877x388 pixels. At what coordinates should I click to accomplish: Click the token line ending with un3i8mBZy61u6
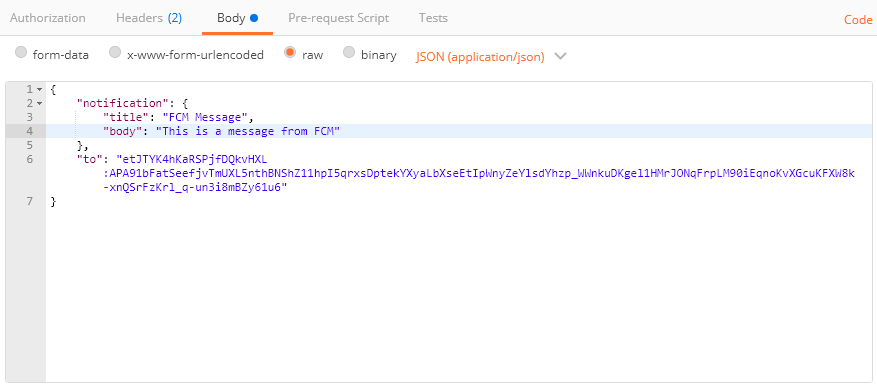(x=196, y=187)
